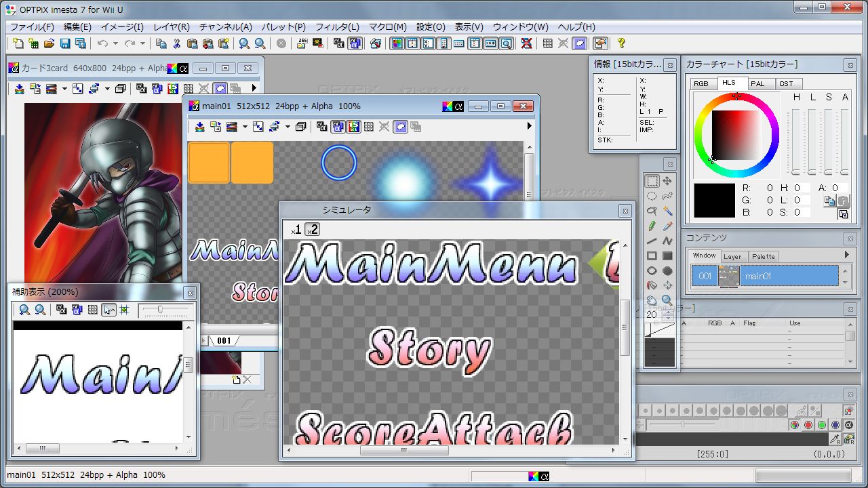Screen dimensions: 868x488
Task: Open the フィルタ(L) menu
Action: pyautogui.click(x=337, y=27)
